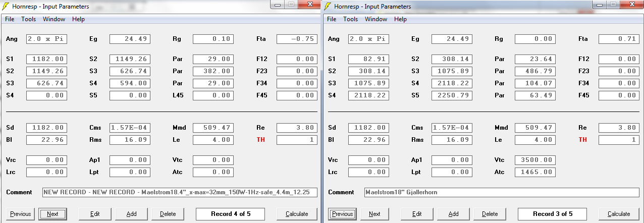Click the Par 486.79 field in right window
This screenshot has height=223, width=644.
click(535, 71)
